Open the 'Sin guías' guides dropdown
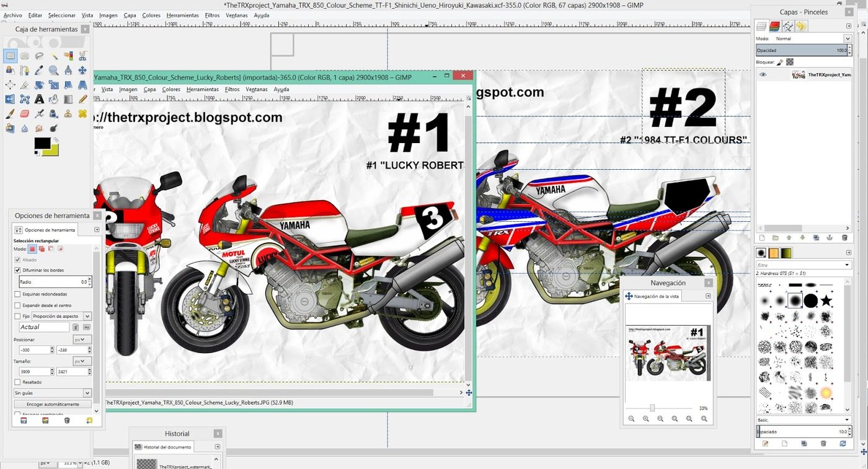Viewport: 868px width, 469px height. point(52,392)
